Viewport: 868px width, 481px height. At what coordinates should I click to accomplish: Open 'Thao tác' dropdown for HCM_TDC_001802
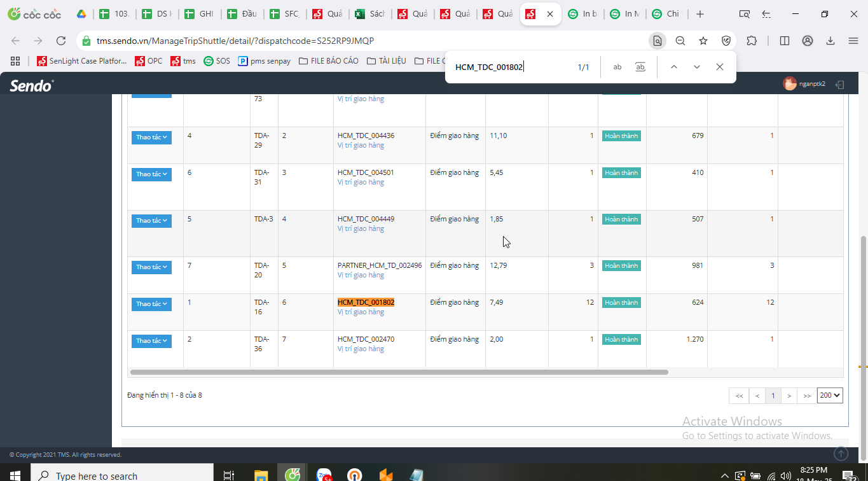pyautogui.click(x=151, y=304)
